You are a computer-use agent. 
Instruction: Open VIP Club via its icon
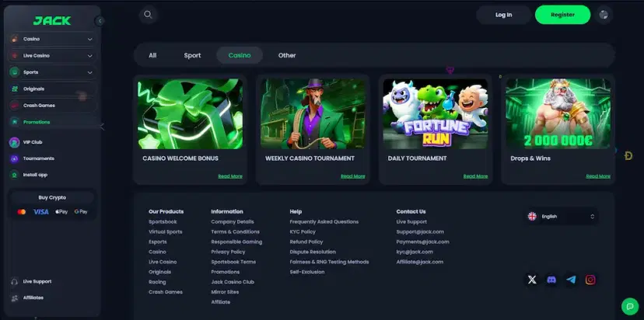click(14, 142)
